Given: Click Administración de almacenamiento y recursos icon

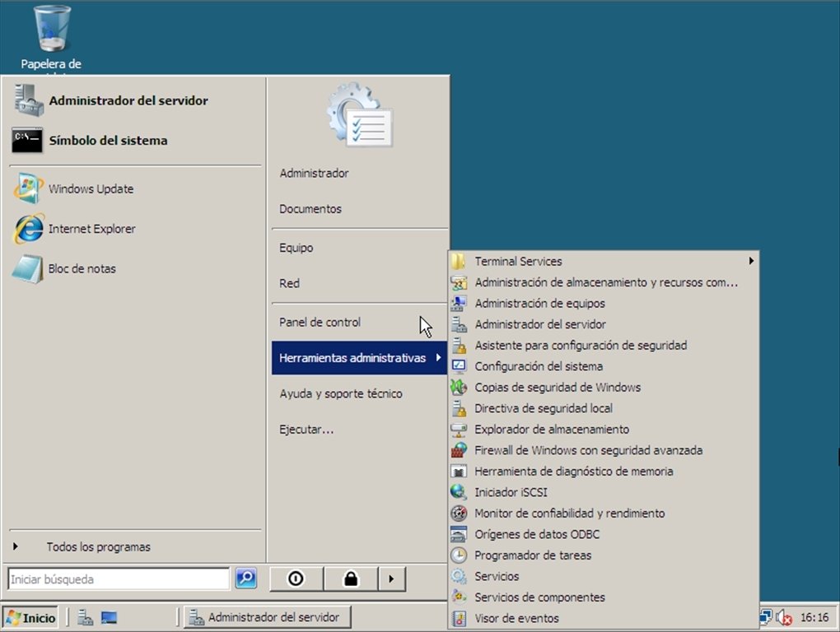Looking at the screenshot, I should [x=459, y=282].
